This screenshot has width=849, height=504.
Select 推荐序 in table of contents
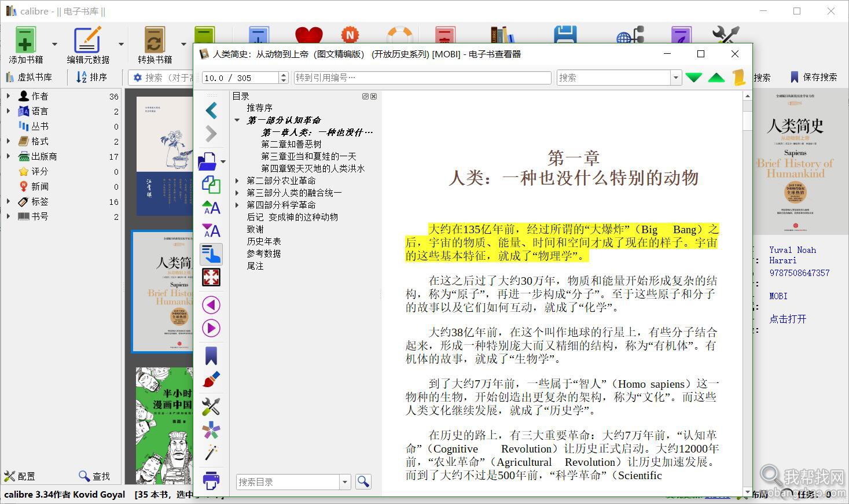259,108
